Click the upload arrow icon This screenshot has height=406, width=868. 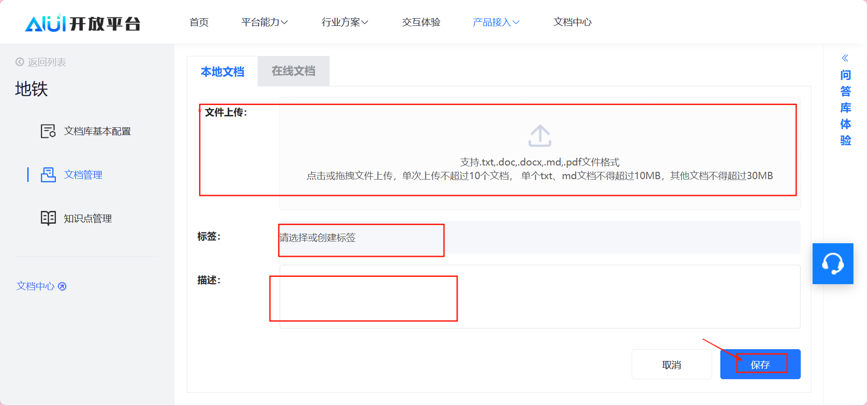pos(539,136)
